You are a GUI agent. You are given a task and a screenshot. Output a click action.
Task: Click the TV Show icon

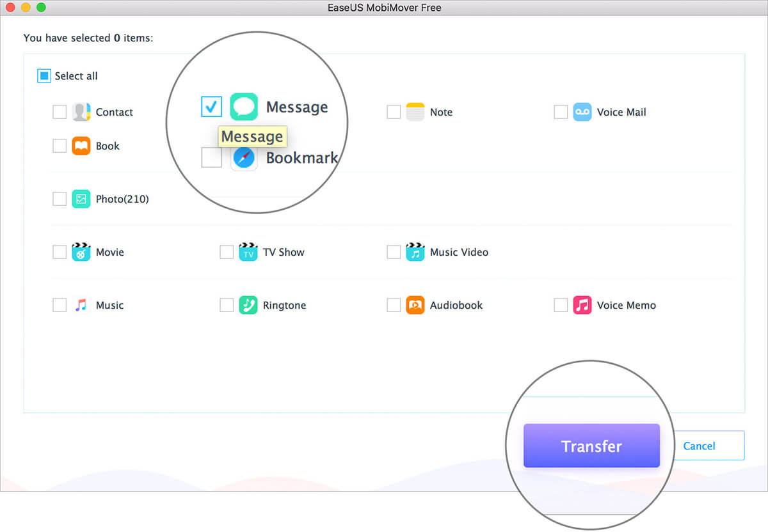[x=248, y=252]
